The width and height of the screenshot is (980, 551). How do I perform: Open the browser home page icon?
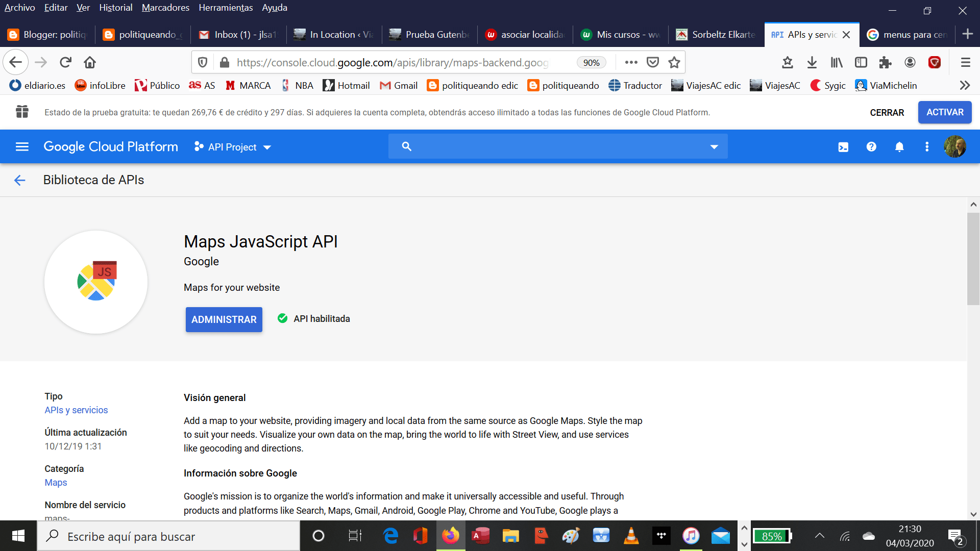[x=90, y=62]
